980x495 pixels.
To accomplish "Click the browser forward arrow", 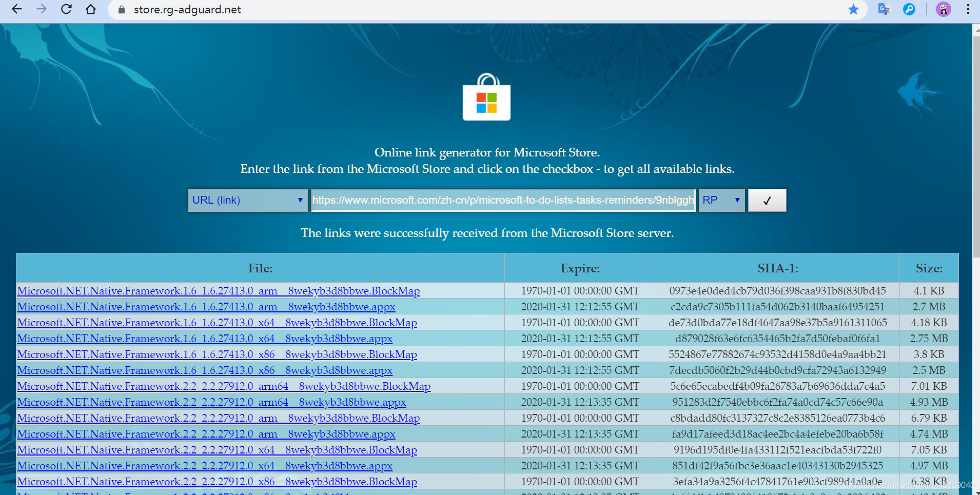I will (x=42, y=9).
